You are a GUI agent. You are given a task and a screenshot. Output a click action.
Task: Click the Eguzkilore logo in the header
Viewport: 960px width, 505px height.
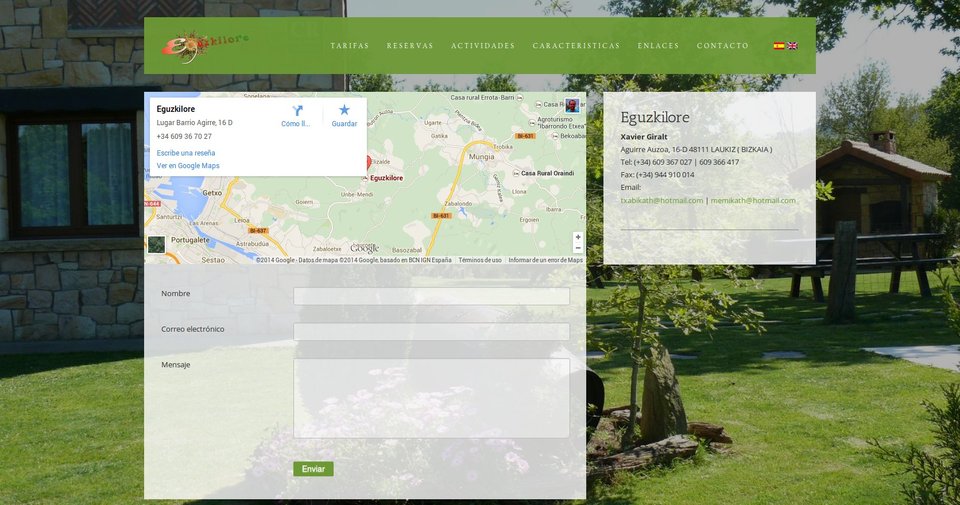point(204,45)
